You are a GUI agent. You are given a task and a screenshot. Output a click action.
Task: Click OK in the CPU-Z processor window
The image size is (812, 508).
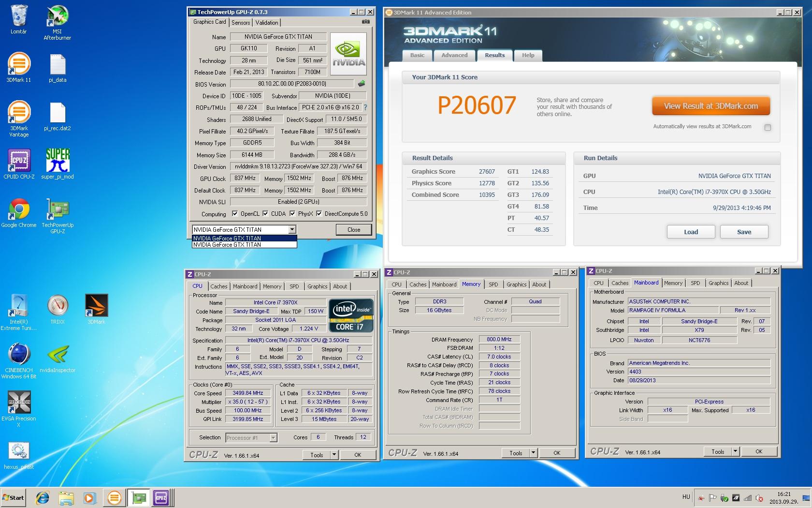point(358,455)
